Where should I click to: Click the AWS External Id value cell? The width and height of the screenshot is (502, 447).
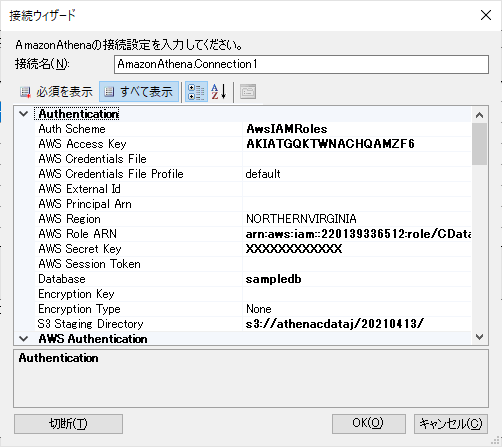(x=357, y=189)
